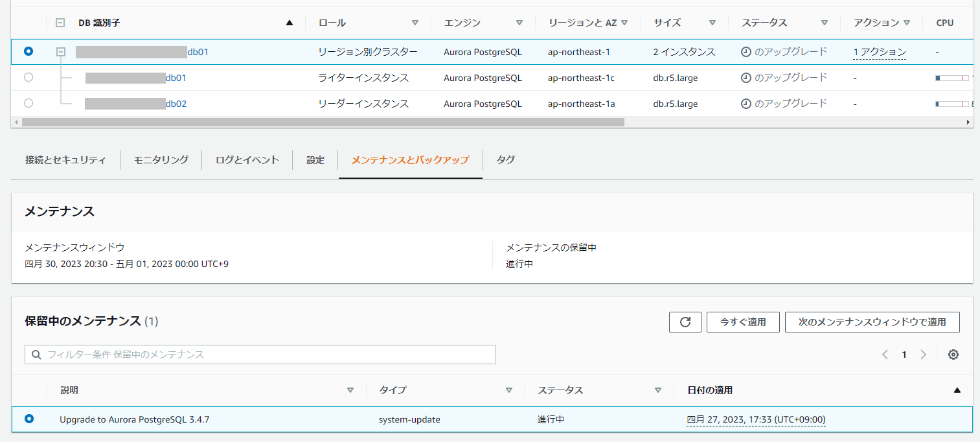Open サイズ column filter arrow
This screenshot has height=442, width=980.
click(712, 23)
